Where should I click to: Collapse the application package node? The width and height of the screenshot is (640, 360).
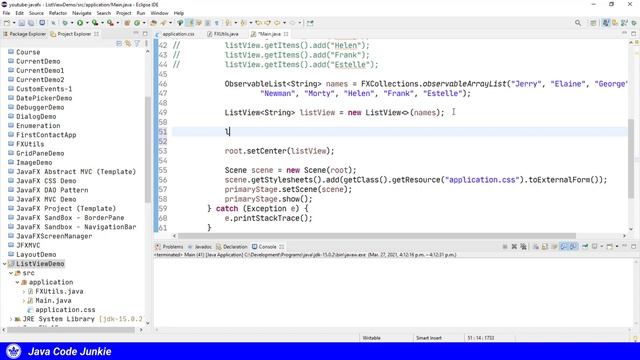[x=18, y=282]
